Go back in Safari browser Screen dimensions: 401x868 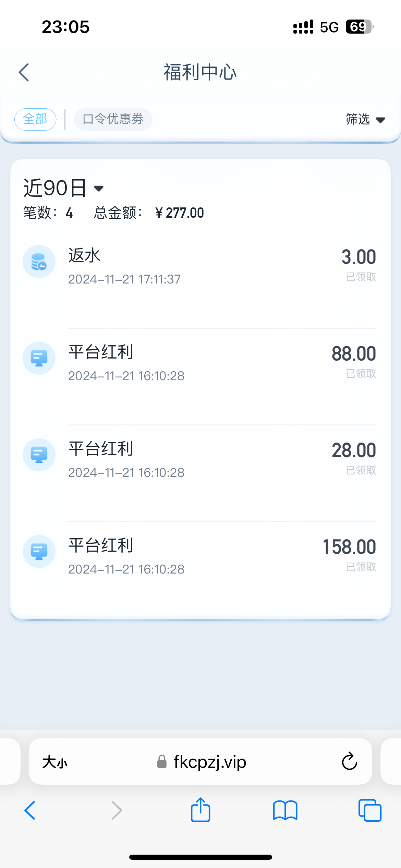click(x=30, y=810)
